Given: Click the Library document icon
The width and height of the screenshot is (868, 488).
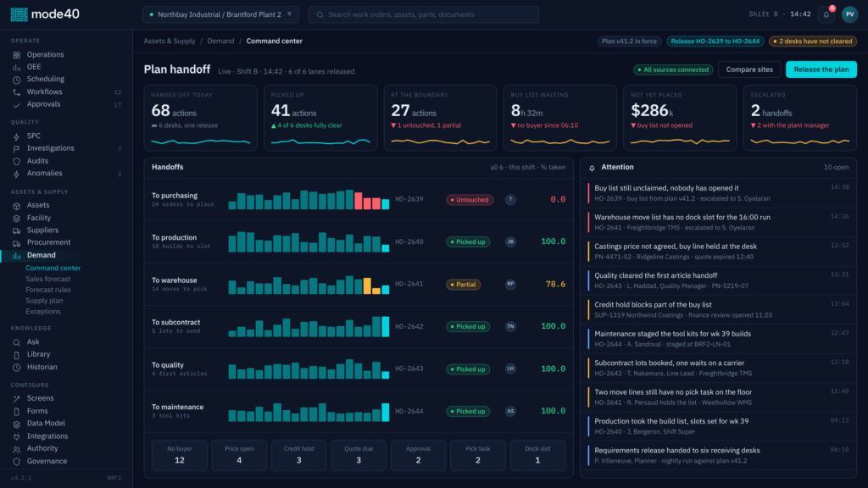Looking at the screenshot, I should point(17,355).
